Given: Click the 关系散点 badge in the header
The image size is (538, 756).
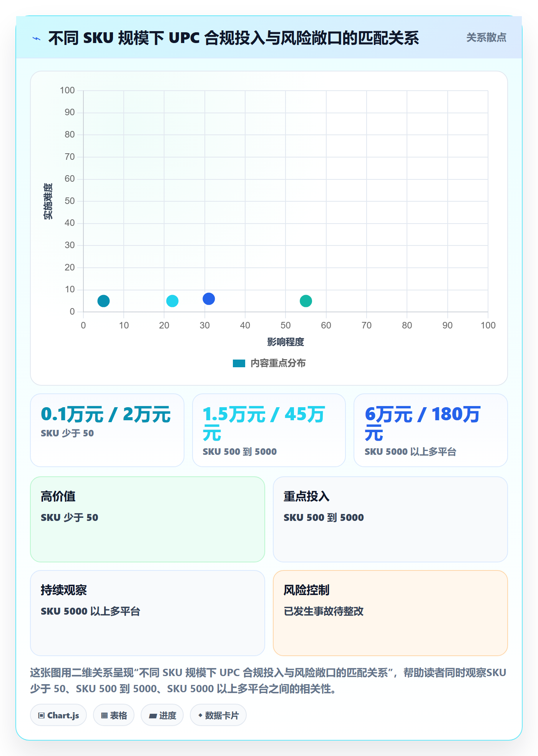Looking at the screenshot, I should coord(486,38).
